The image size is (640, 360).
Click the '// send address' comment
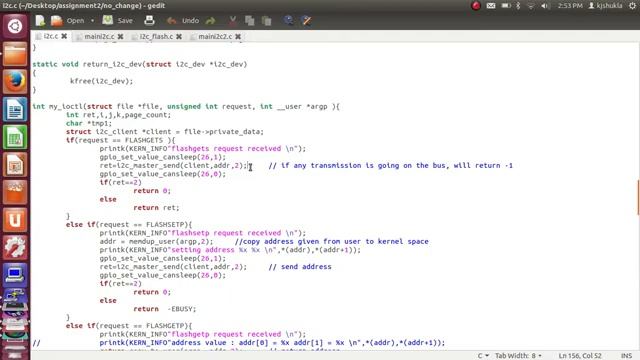tap(300, 267)
